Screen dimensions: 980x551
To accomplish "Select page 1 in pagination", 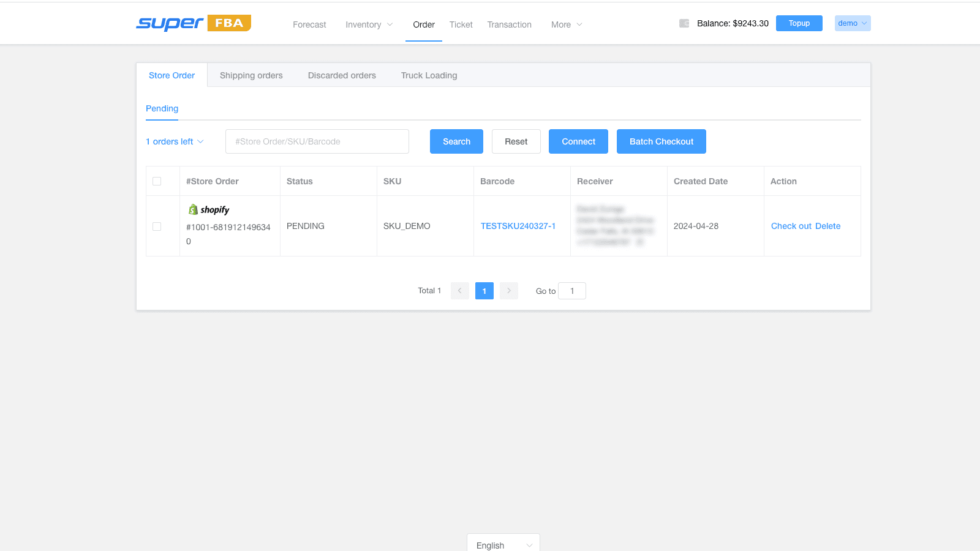I will (484, 291).
